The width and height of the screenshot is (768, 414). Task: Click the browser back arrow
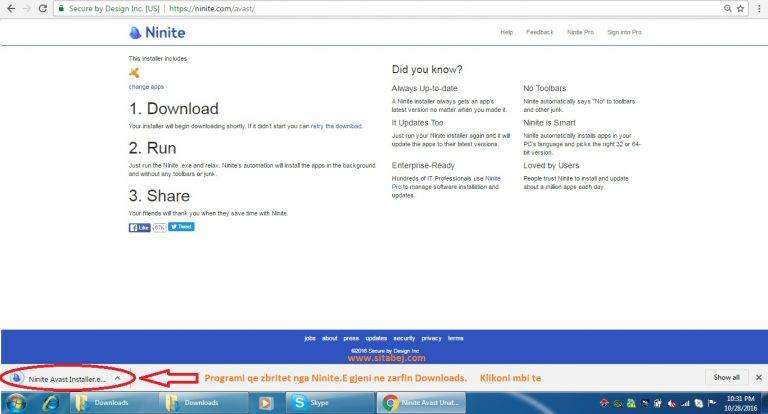[x=10, y=8]
